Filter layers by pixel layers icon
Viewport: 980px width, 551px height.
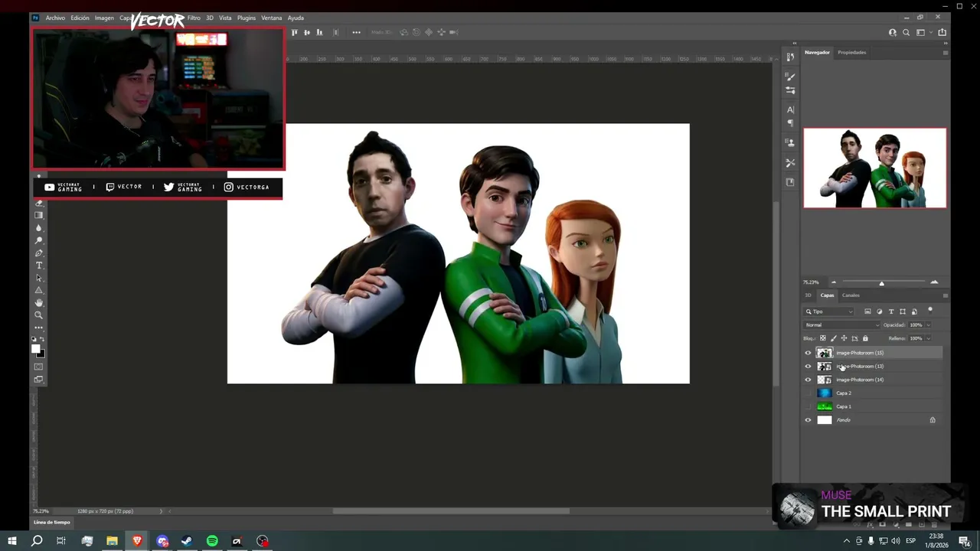pos(867,311)
